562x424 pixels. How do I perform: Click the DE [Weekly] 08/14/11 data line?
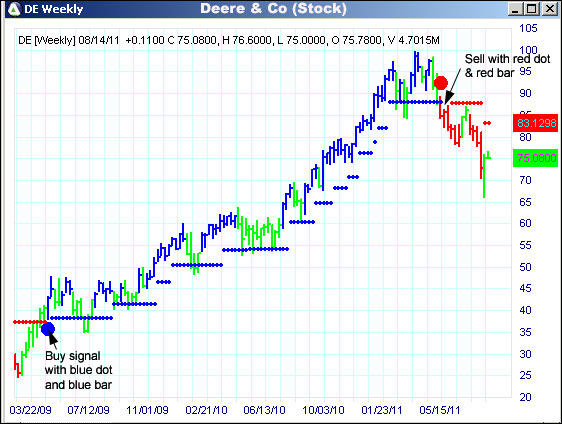229,40
